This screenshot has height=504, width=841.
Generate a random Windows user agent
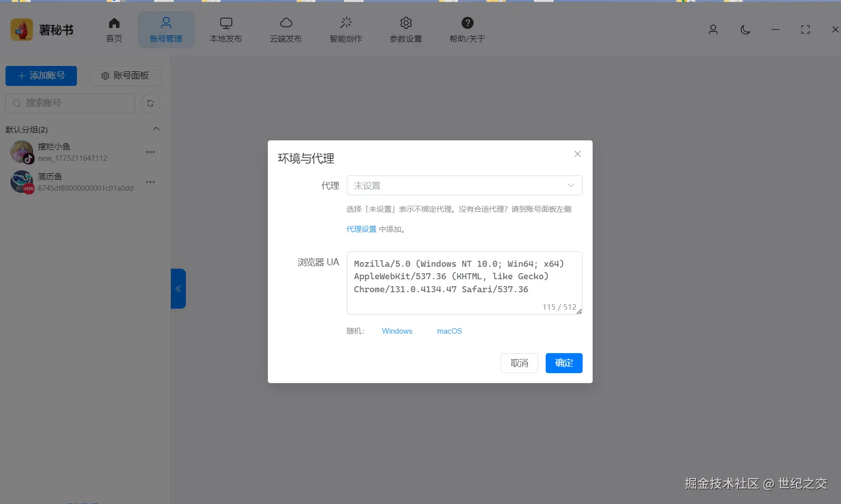tap(397, 331)
